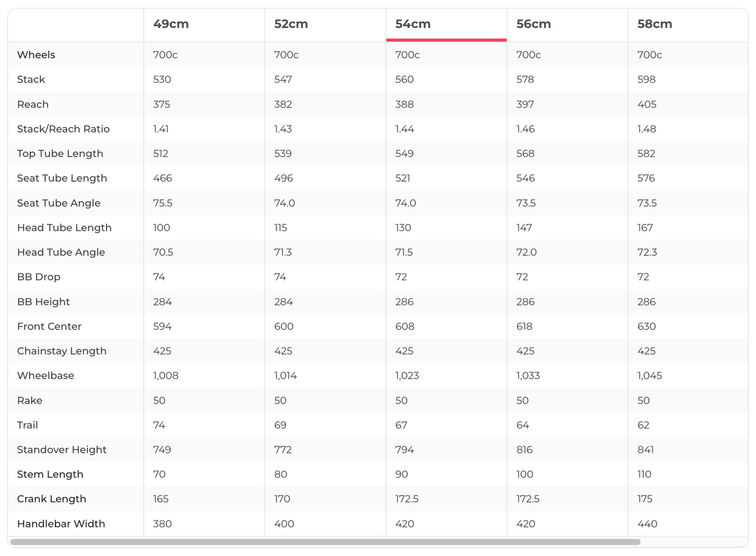Click the 560 stack value under 54cm

pyautogui.click(x=404, y=80)
